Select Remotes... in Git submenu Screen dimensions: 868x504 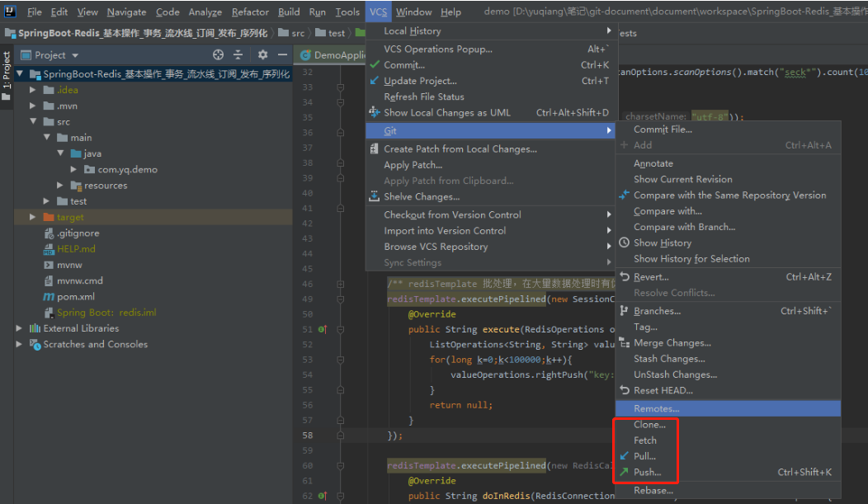pyautogui.click(x=728, y=408)
